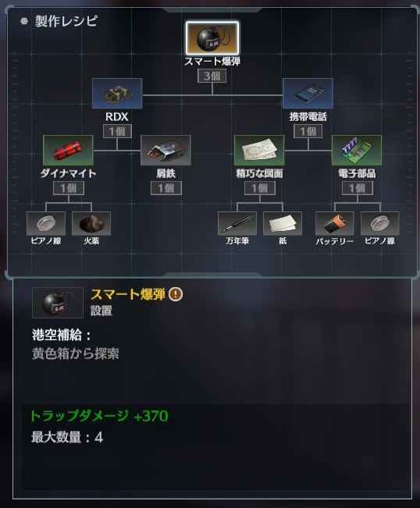Click the 製作レシピ header label
Screen dimensions: 420x508
point(66,21)
